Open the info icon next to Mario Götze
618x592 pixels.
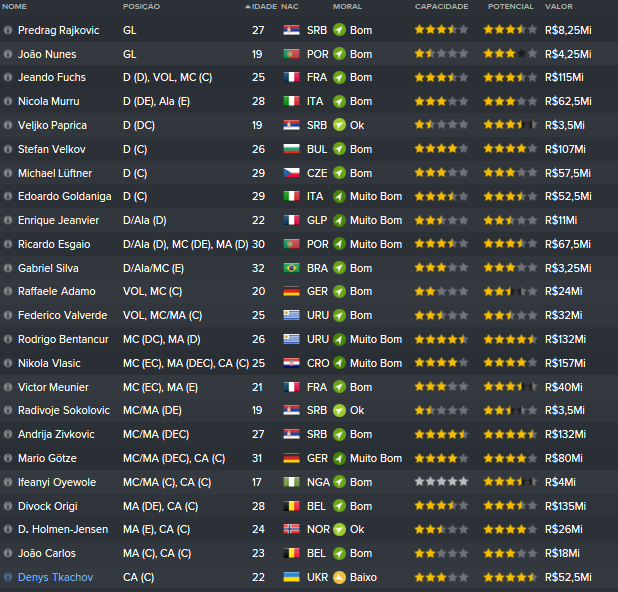click(8, 458)
